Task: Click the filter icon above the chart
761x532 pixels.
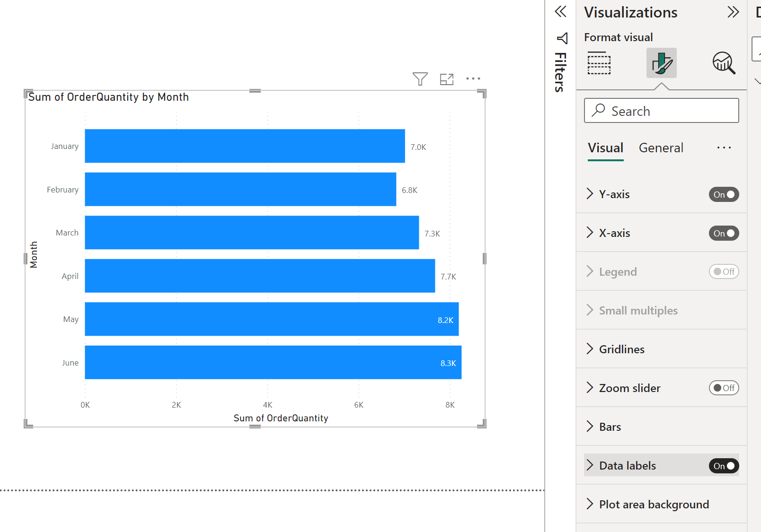Action: (x=420, y=79)
